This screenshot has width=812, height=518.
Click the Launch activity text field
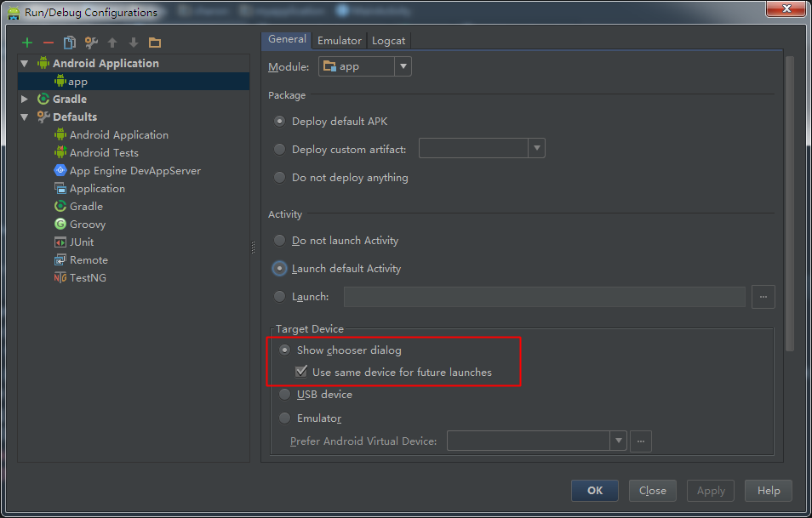coord(544,297)
